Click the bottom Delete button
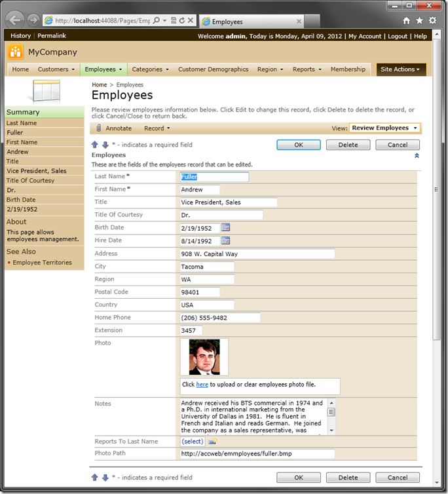Image resolution: width=448 pixels, height=494 pixels. coord(348,478)
